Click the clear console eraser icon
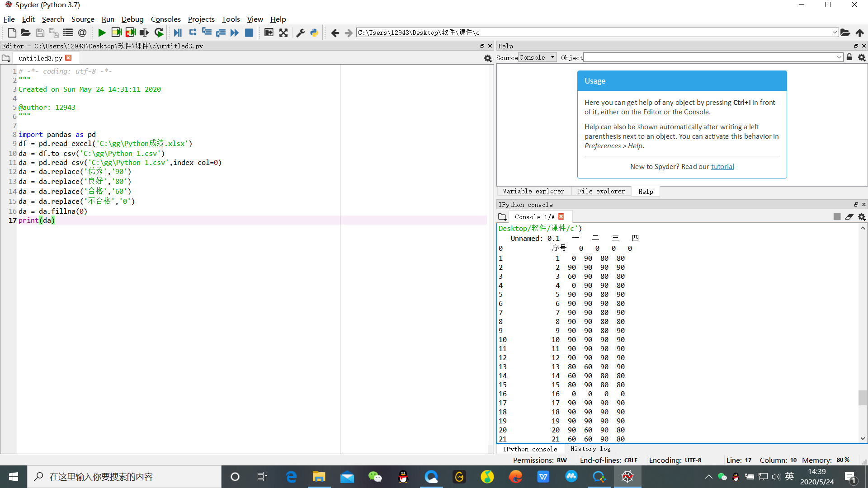This screenshot has width=868, height=488. (x=849, y=217)
